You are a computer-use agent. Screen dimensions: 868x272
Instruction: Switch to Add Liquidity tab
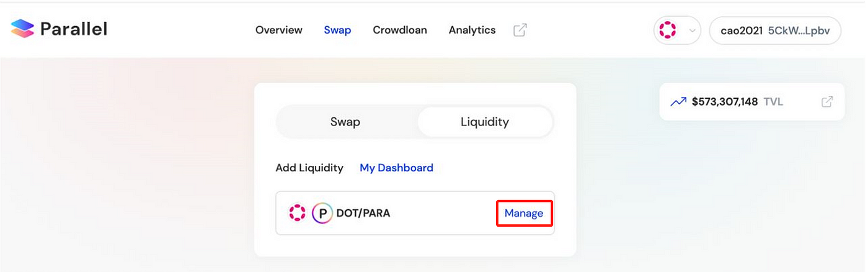[309, 168]
